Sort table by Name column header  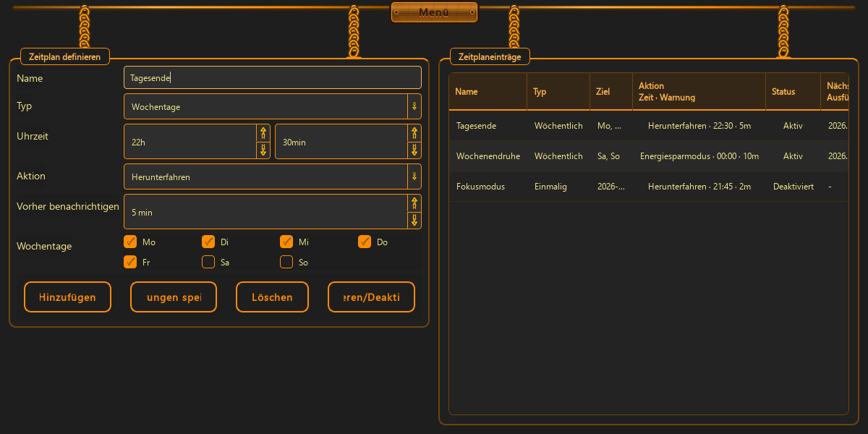click(x=488, y=92)
